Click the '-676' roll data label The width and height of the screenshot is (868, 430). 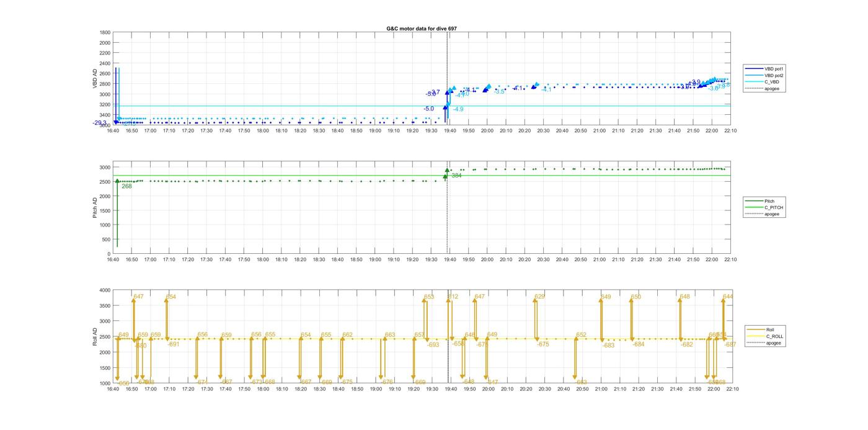(387, 382)
